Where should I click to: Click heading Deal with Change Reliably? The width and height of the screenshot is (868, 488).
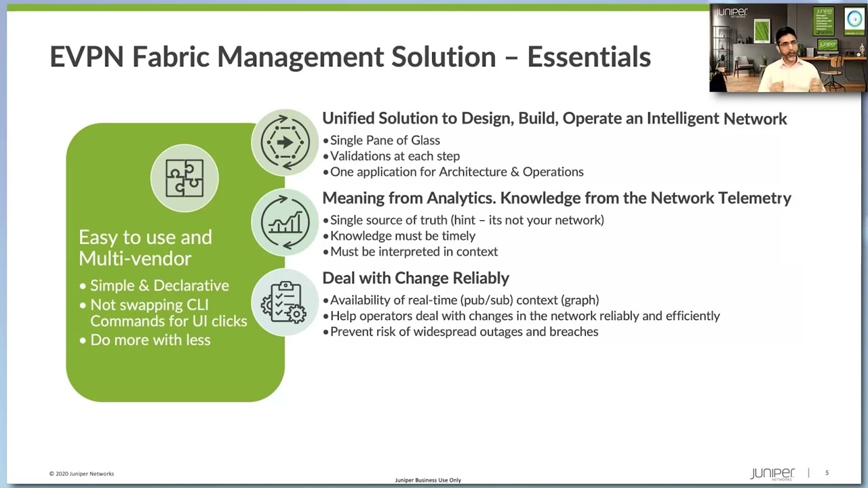pyautogui.click(x=416, y=278)
